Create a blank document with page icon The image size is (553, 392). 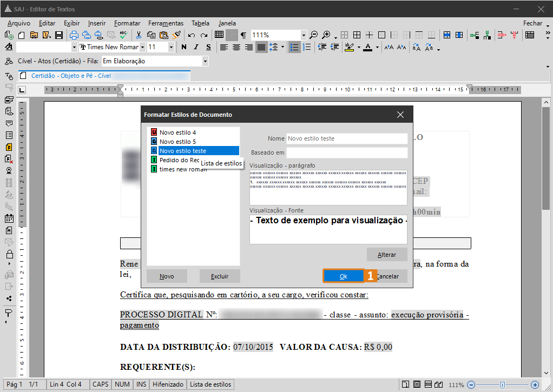click(x=22, y=35)
